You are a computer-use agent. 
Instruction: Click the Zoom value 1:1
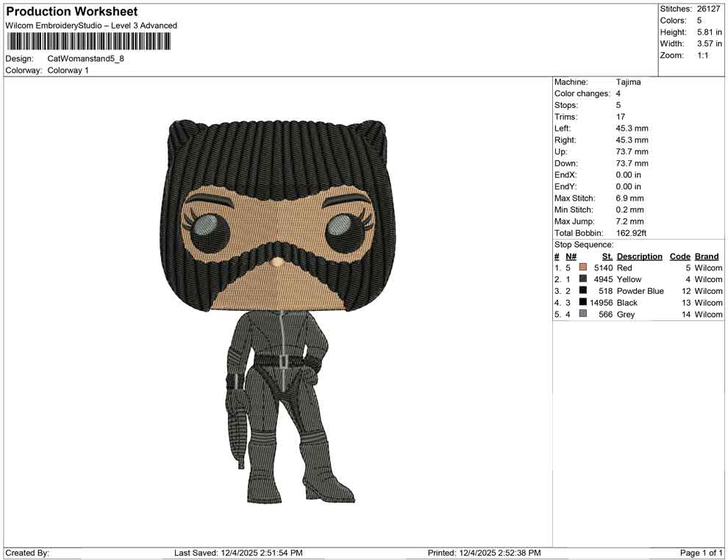click(702, 55)
